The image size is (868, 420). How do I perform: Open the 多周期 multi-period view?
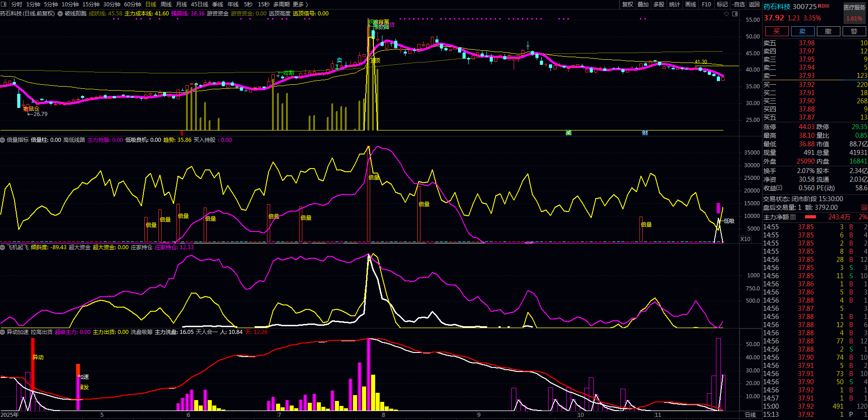[281, 4]
